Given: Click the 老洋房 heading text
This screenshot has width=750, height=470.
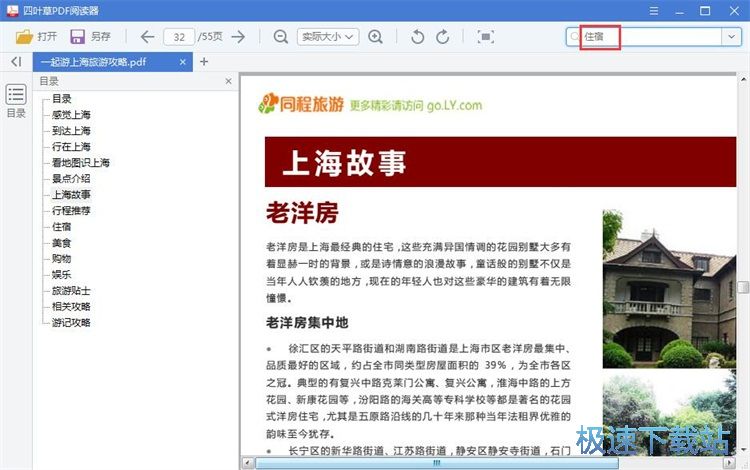Looking at the screenshot, I should click(302, 213).
